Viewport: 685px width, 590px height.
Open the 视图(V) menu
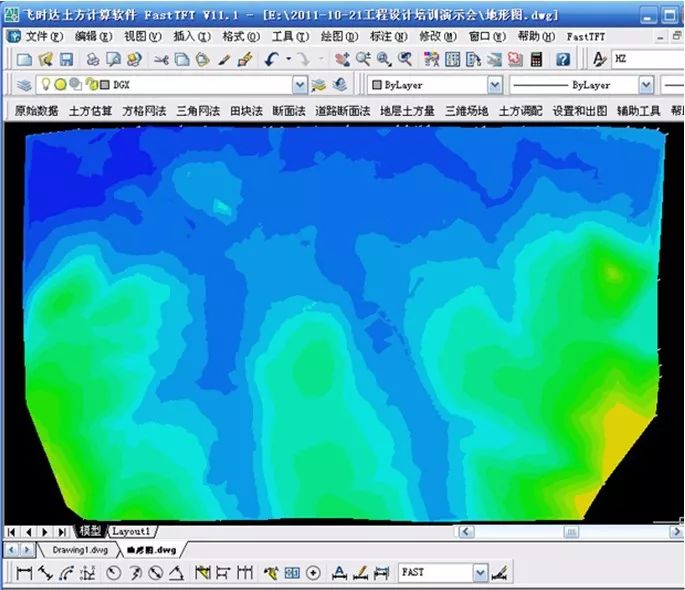143,37
